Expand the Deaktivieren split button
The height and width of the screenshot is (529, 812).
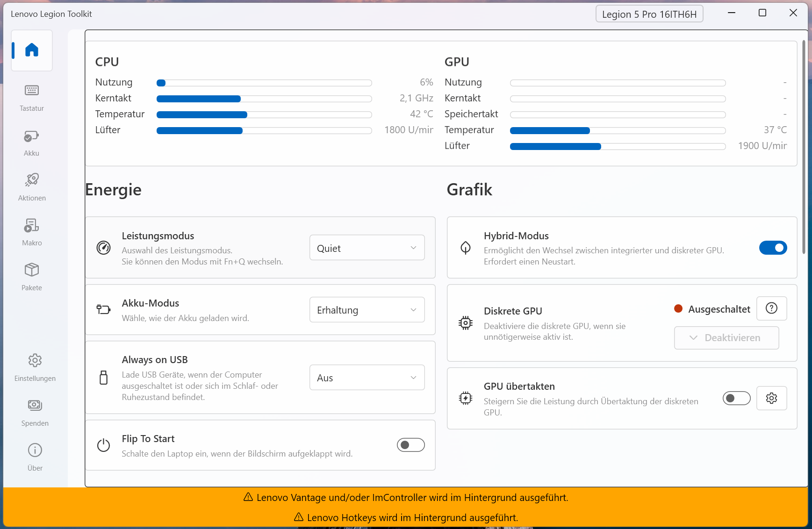(726, 338)
